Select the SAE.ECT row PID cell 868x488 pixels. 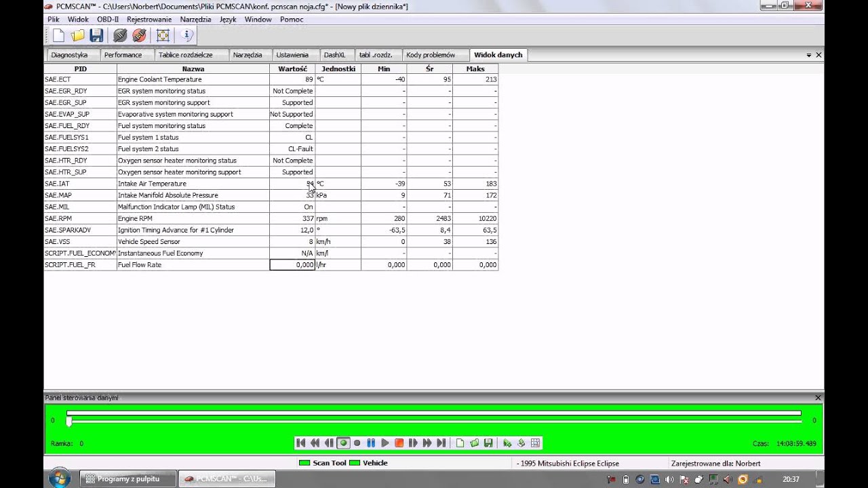tap(81, 79)
